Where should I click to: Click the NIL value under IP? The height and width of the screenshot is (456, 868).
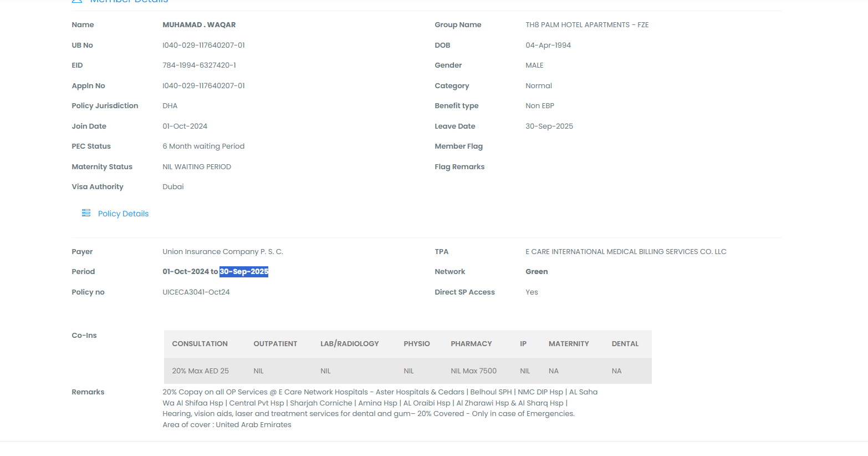525,371
